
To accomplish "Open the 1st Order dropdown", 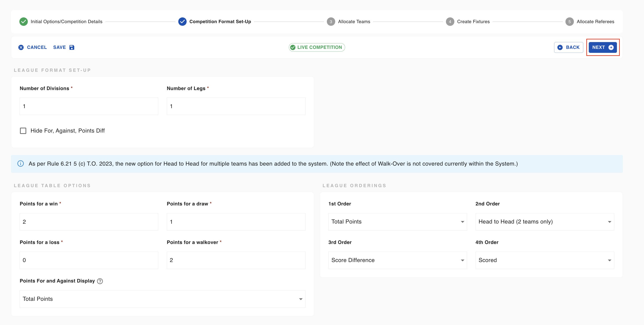I will tap(397, 222).
